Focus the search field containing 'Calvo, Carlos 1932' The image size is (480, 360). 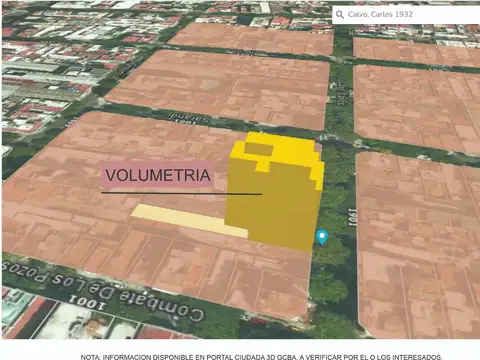406,15
